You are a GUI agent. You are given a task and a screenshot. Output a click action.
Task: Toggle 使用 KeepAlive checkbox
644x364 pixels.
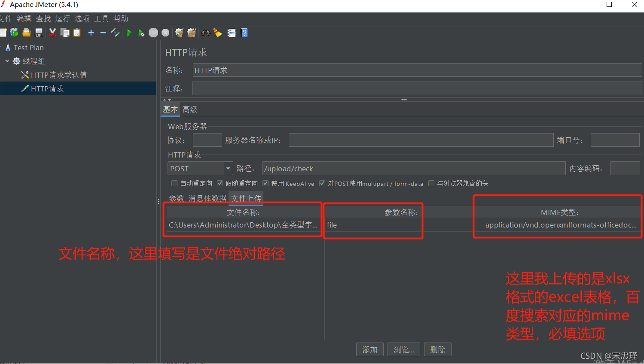(266, 183)
